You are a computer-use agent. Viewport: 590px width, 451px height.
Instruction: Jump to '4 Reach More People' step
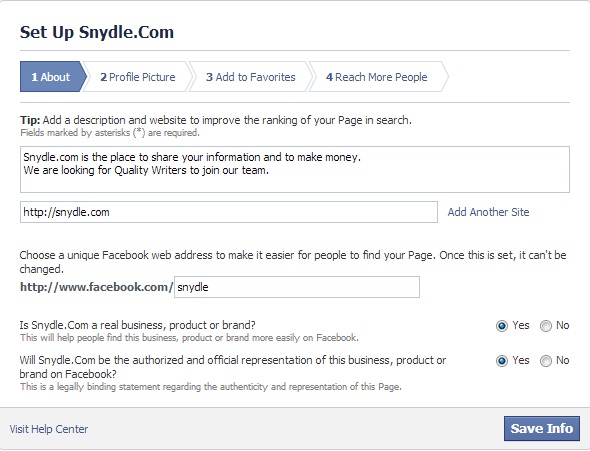[377, 77]
